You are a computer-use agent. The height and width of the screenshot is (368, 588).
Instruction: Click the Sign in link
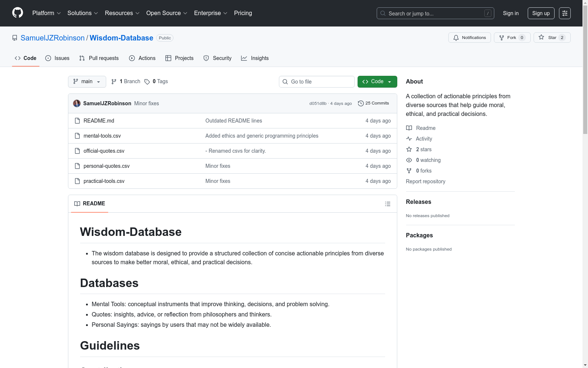(511, 13)
